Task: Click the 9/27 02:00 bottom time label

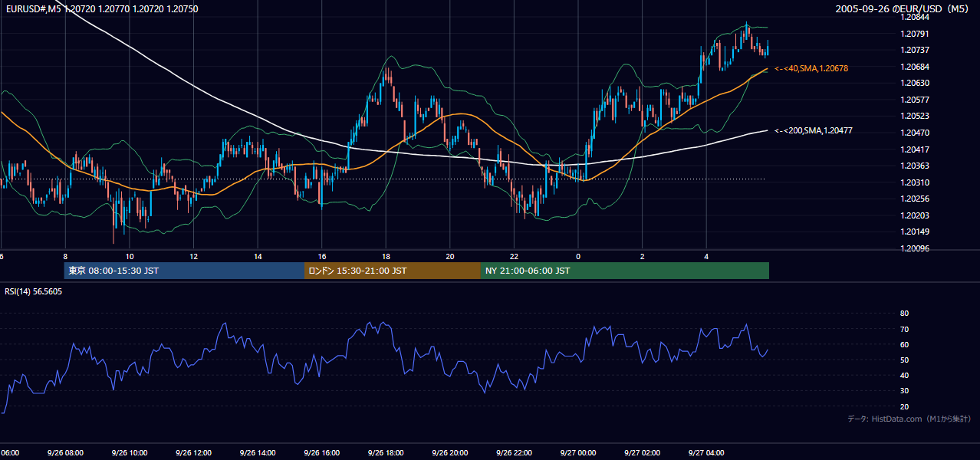Action: (642, 452)
